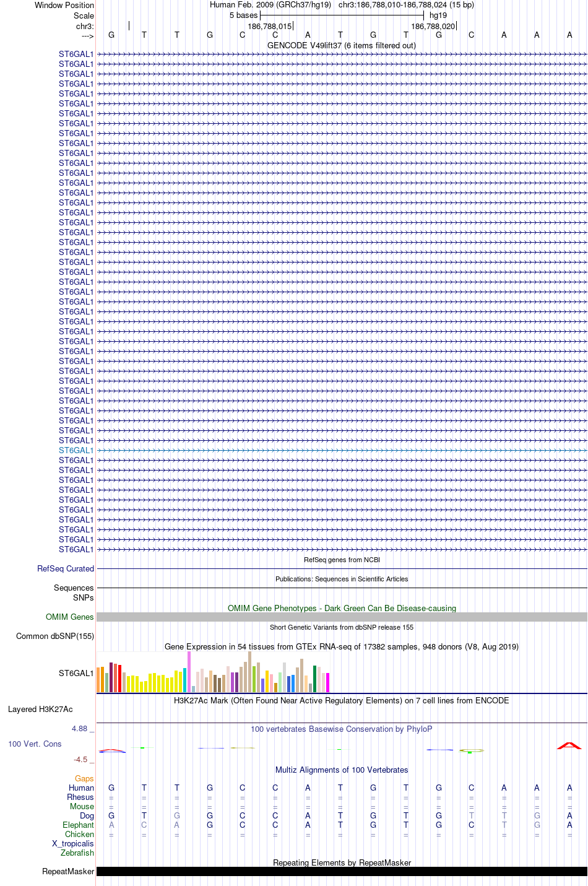Click the RepeatMasker track label

(x=68, y=871)
